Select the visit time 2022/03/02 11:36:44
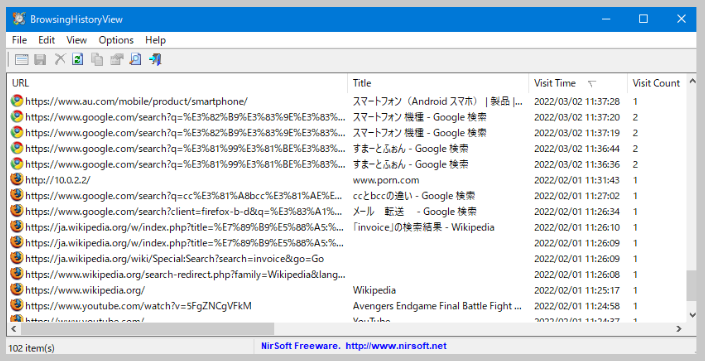The image size is (705, 361). coord(577,149)
